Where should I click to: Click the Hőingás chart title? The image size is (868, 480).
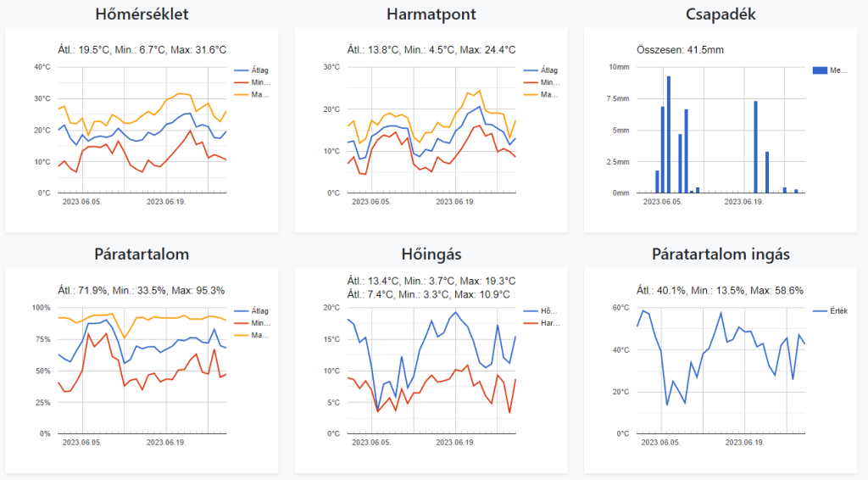(x=431, y=254)
